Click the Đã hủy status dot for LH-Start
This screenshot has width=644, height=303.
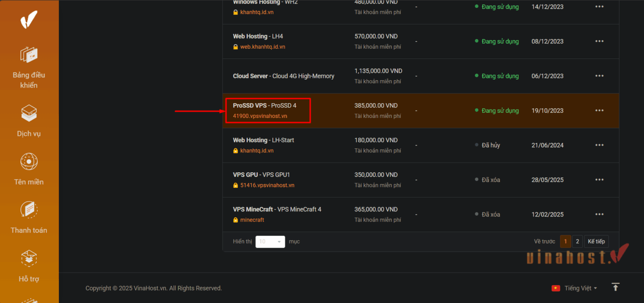(476, 145)
